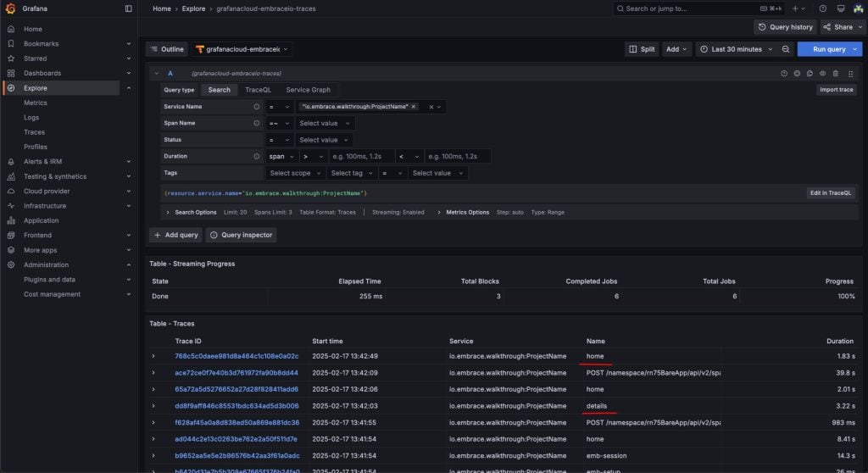Open the grafanacloud-embrace datasource picker
Image resolution: width=868 pixels, height=473 pixels.
(x=242, y=49)
